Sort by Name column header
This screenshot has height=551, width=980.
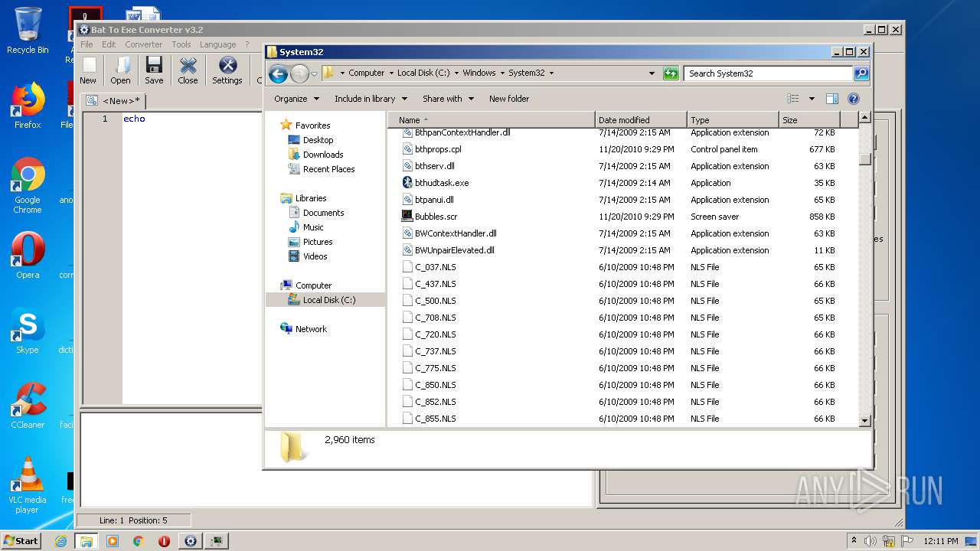point(491,120)
